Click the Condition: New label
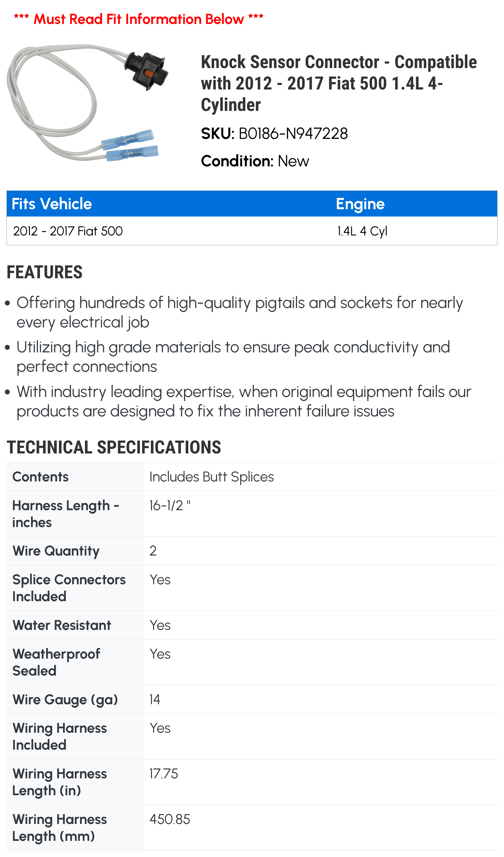Screen dimensions: 504x857 255,161
